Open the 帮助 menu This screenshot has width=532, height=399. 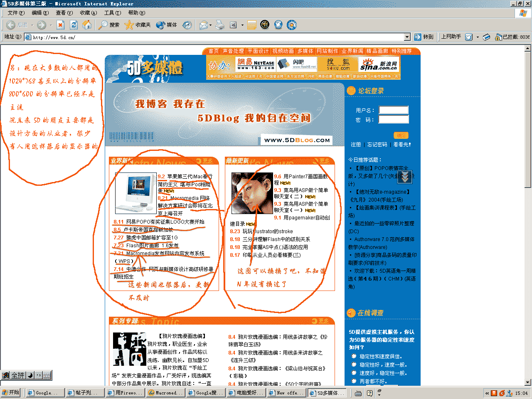tap(137, 13)
